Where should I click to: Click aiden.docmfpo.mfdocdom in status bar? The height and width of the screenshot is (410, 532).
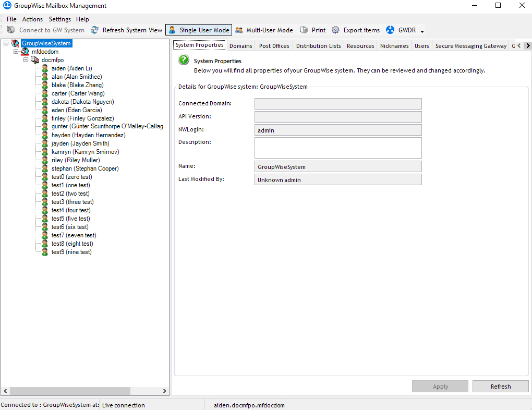pyautogui.click(x=249, y=405)
